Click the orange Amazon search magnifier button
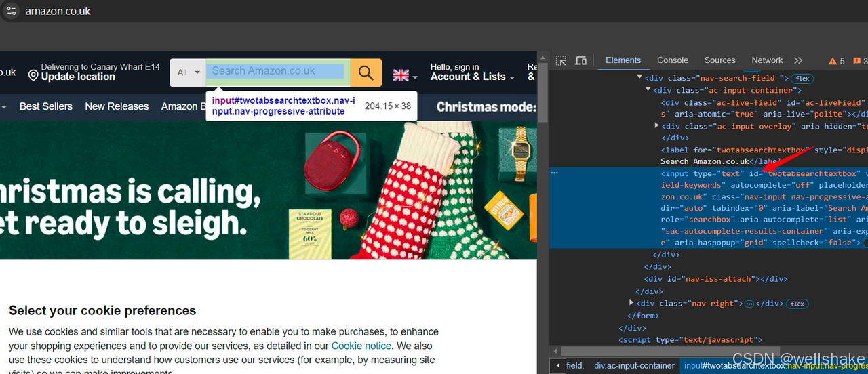 366,72
